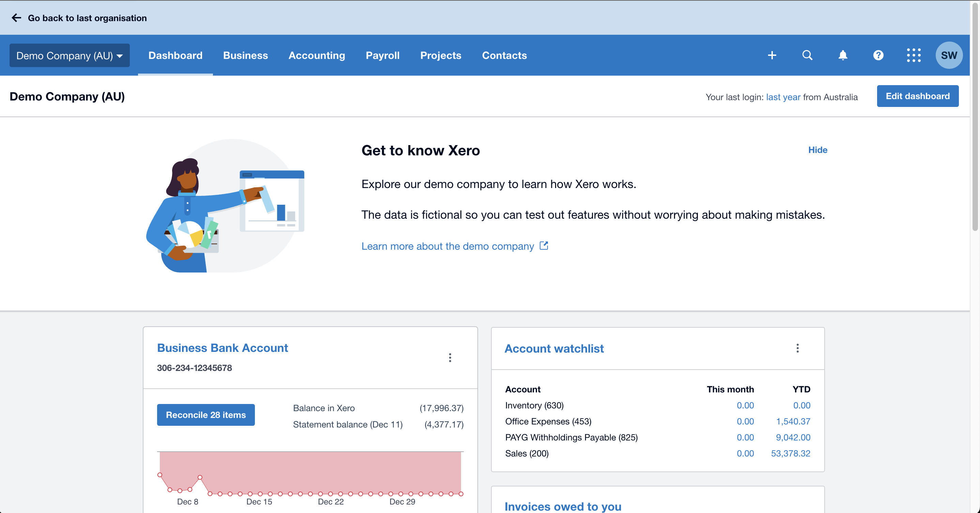This screenshot has height=513, width=980.
Task: Switch to the Accounting menu
Action: pyautogui.click(x=317, y=55)
